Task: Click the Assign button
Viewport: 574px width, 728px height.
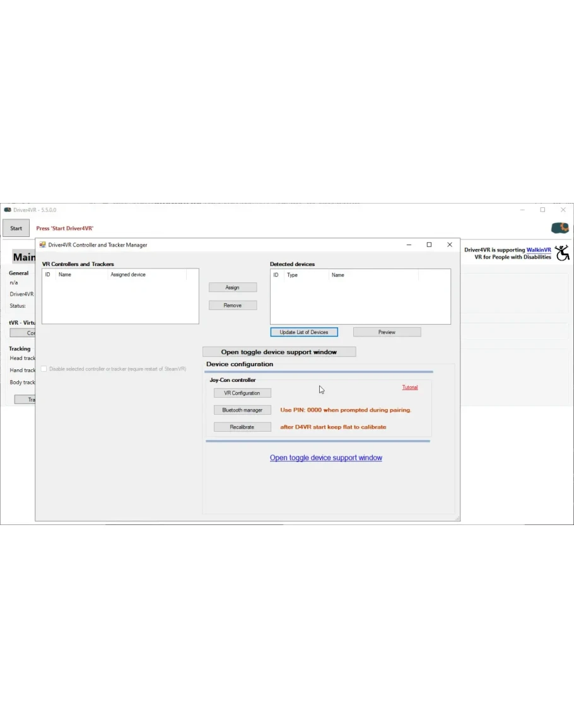Action: (232, 287)
